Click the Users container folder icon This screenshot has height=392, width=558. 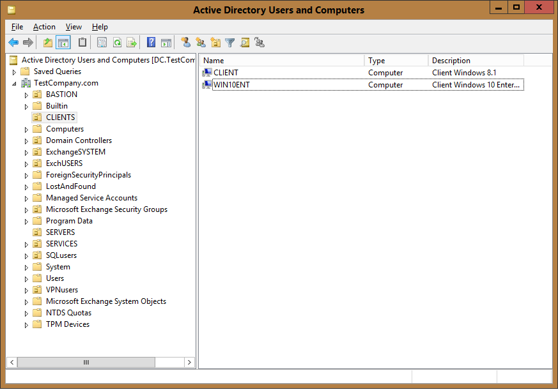[37, 278]
